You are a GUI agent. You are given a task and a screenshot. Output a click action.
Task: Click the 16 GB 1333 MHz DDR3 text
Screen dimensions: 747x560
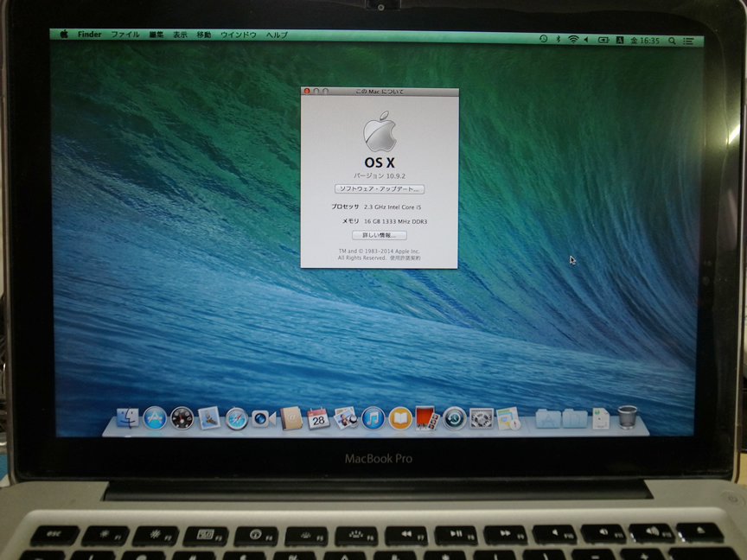(395, 221)
